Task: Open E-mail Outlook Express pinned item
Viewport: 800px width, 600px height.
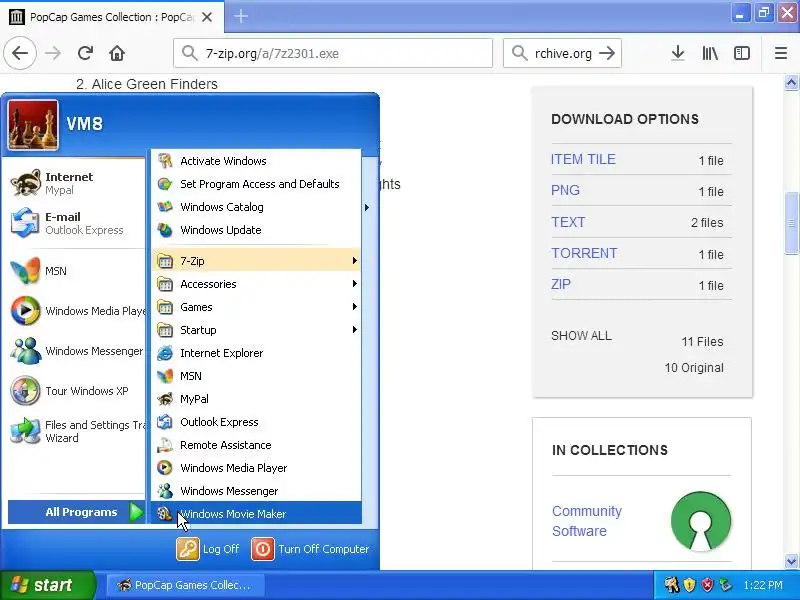Action: 76,223
